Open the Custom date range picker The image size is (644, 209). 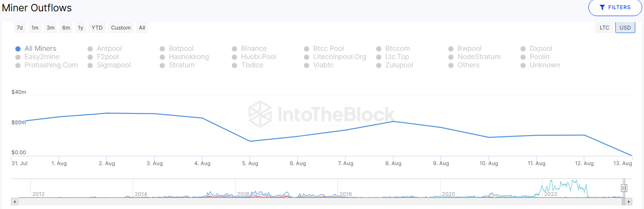(121, 28)
